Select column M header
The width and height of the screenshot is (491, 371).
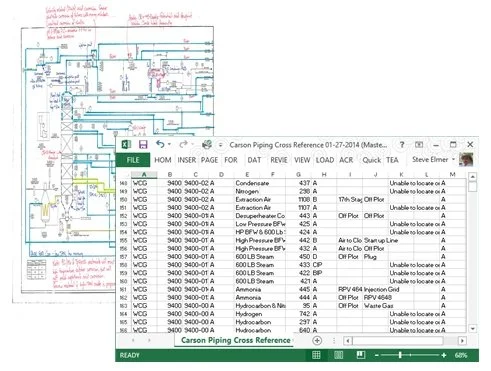(x=452, y=174)
